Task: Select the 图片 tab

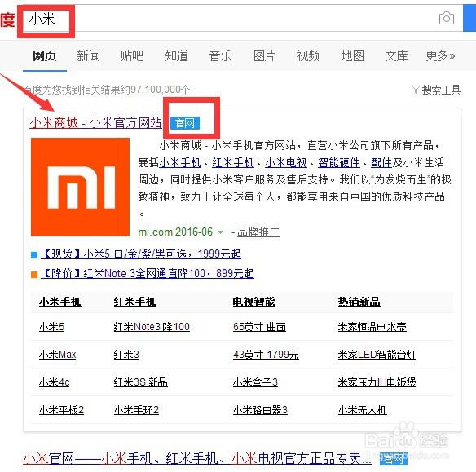Action: (x=264, y=56)
